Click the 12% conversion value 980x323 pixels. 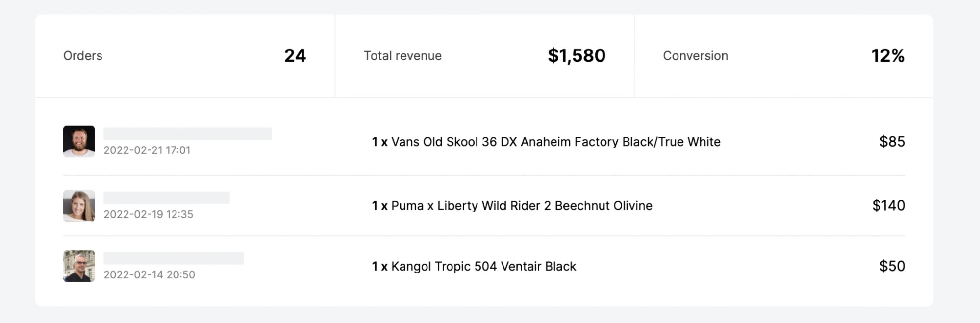pos(887,56)
